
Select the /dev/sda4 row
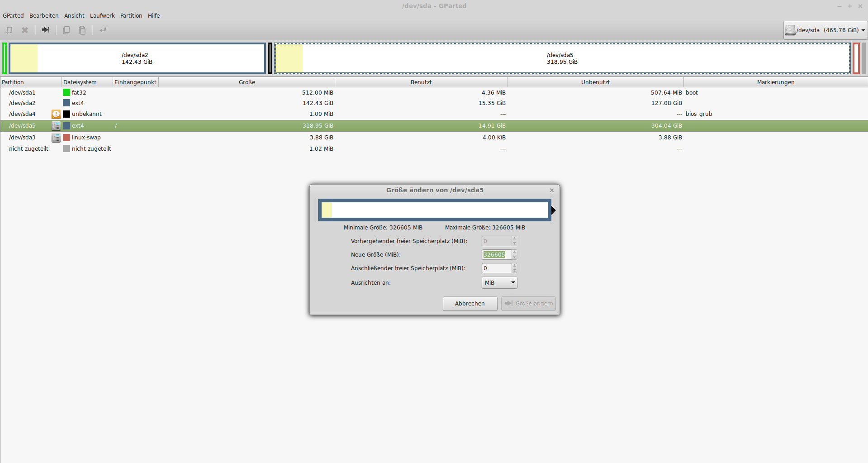434,114
